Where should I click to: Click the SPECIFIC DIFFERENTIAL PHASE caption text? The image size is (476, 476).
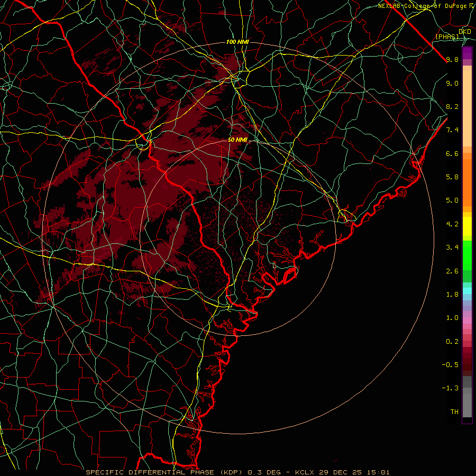pyautogui.click(x=150, y=472)
